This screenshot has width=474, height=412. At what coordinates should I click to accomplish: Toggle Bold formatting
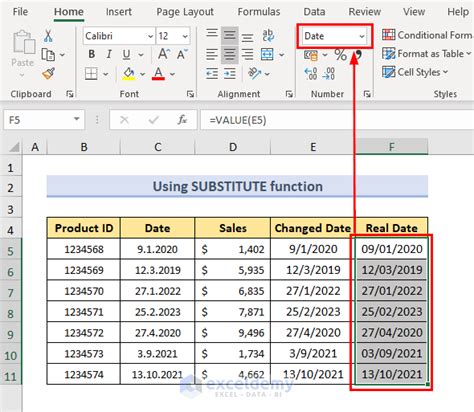[x=91, y=54]
